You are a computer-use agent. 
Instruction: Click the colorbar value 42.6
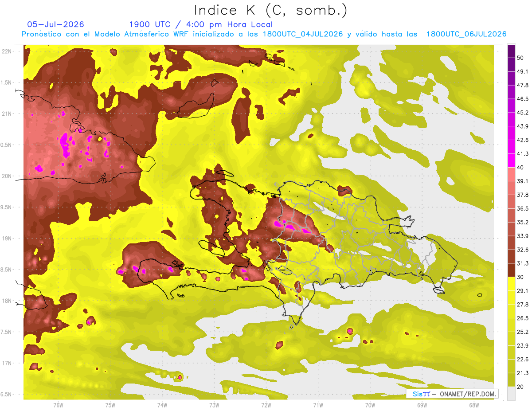(523, 140)
